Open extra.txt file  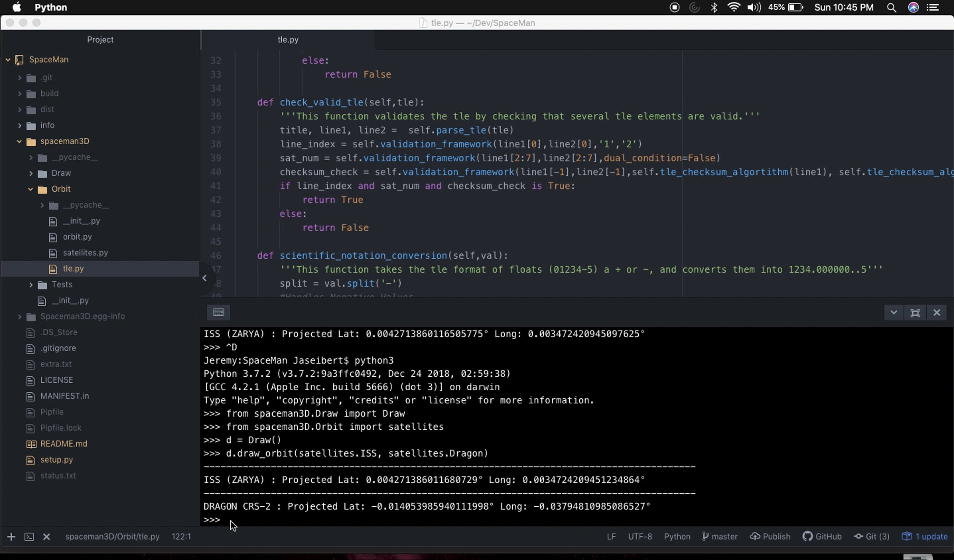coord(56,364)
